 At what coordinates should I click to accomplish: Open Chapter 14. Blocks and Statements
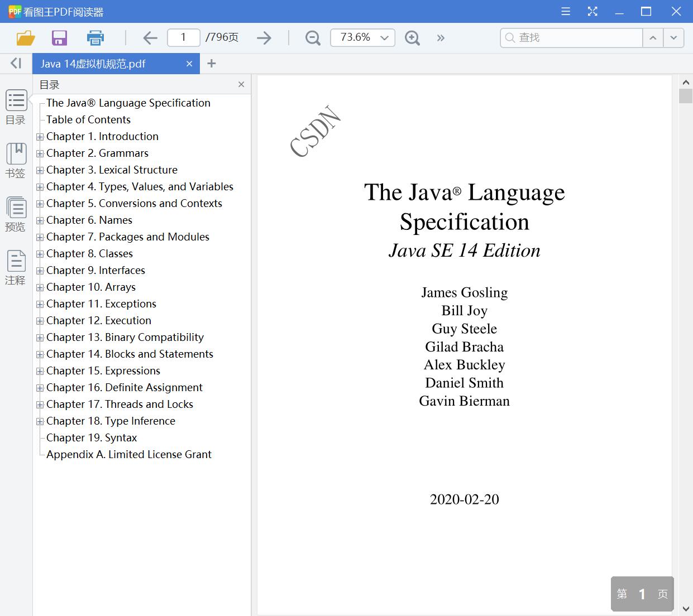(130, 354)
